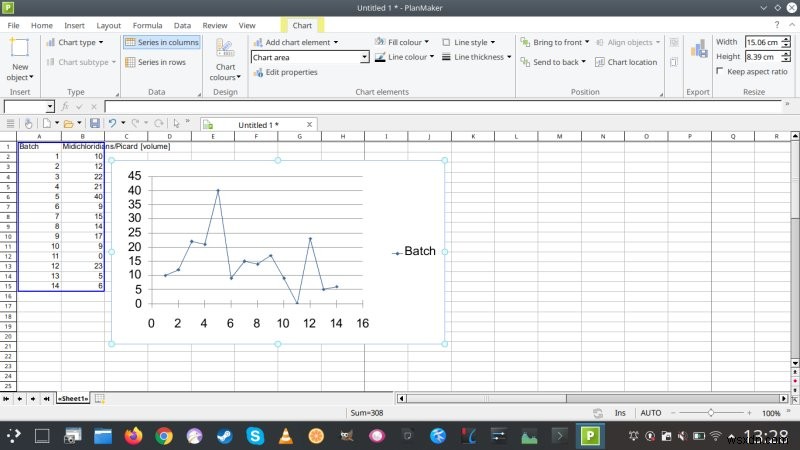The height and width of the screenshot is (450, 800).
Task: Open Chrome from the taskbar
Action: (x=164, y=436)
